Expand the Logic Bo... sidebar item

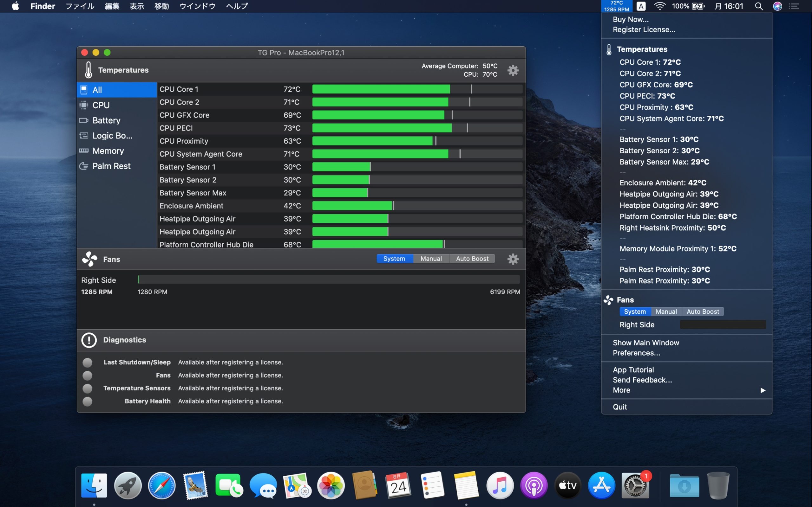pyautogui.click(x=113, y=136)
